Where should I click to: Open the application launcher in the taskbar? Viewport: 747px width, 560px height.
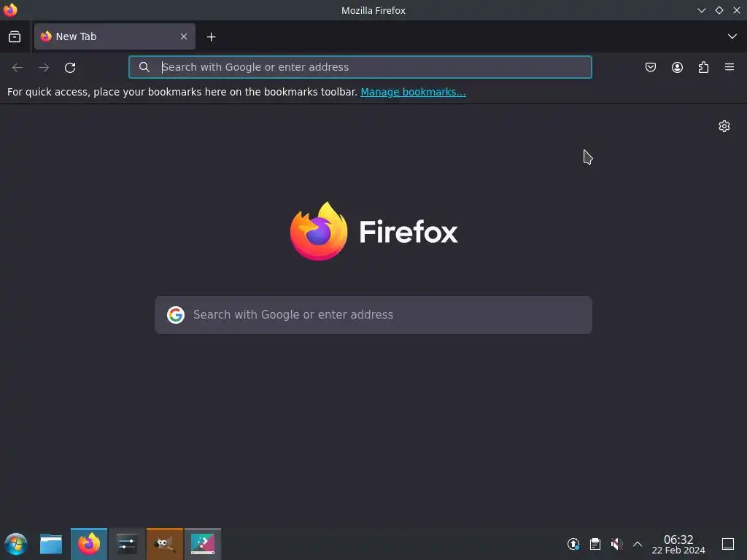click(x=16, y=544)
